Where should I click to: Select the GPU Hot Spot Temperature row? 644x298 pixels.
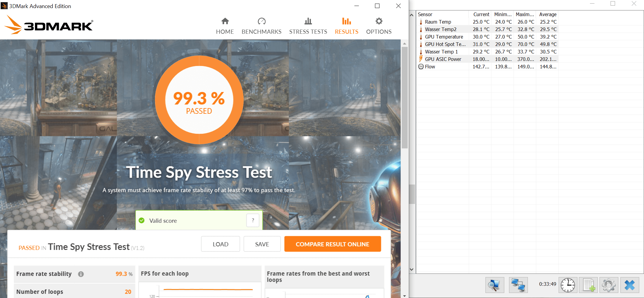(x=487, y=44)
